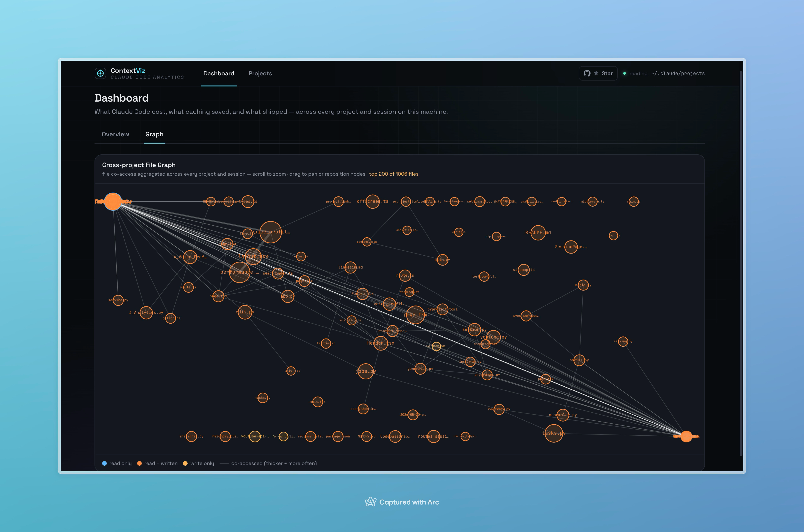Select the CodebaseGrap node
This screenshot has height=532, width=804.
[x=395, y=436]
